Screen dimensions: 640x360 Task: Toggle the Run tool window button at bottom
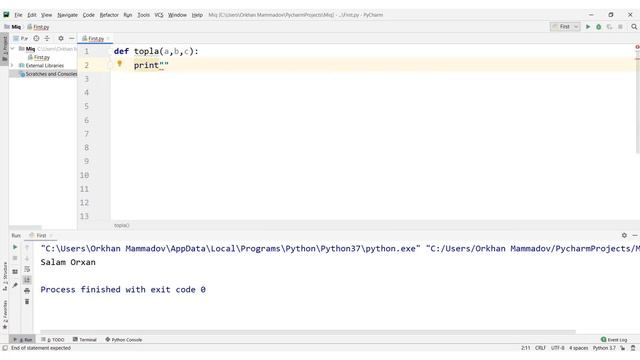[x=22, y=340]
